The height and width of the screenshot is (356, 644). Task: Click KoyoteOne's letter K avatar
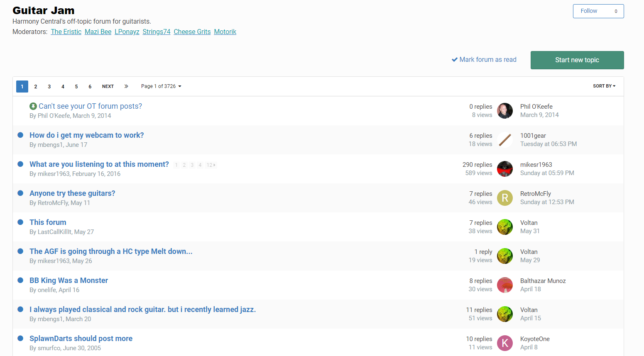(x=505, y=343)
